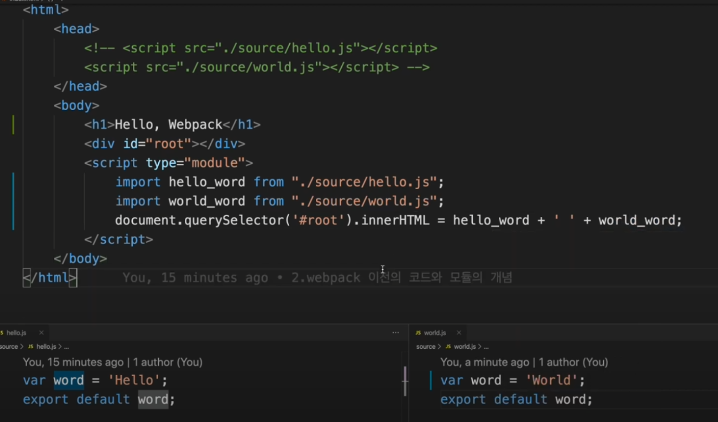718x422 pixels.
Task: Click the closing </body> tag
Action: pos(80,259)
